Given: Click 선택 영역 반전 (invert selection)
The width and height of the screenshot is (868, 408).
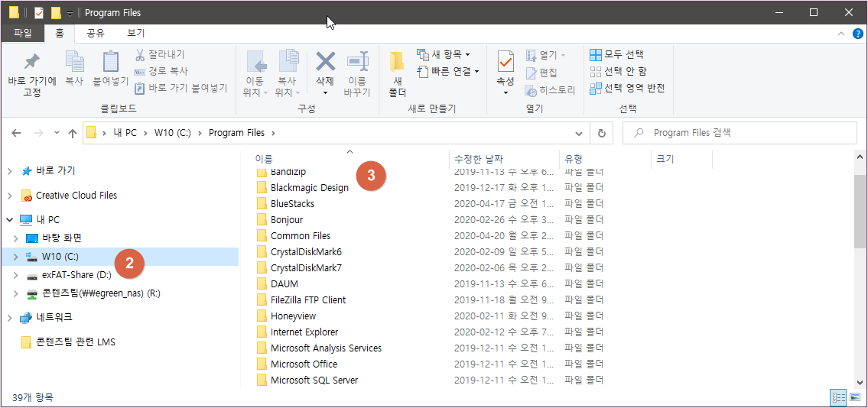Looking at the screenshot, I should point(627,88).
